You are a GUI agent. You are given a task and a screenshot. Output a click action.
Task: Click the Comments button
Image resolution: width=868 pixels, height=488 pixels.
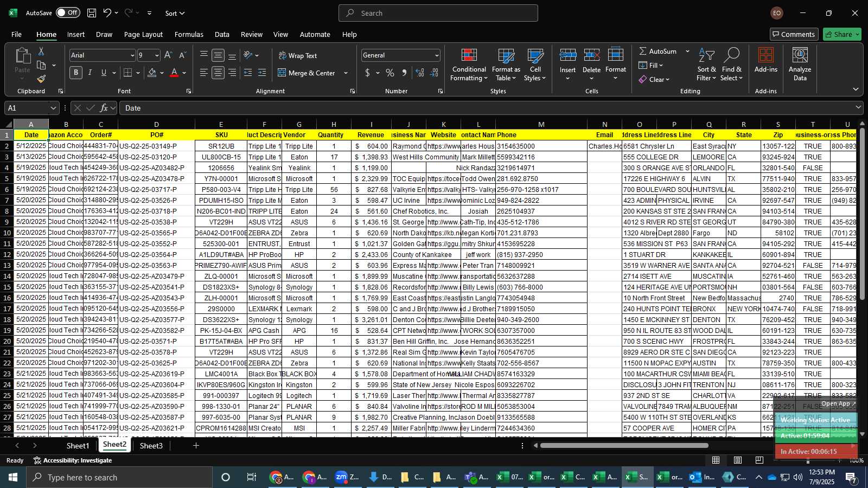(794, 34)
